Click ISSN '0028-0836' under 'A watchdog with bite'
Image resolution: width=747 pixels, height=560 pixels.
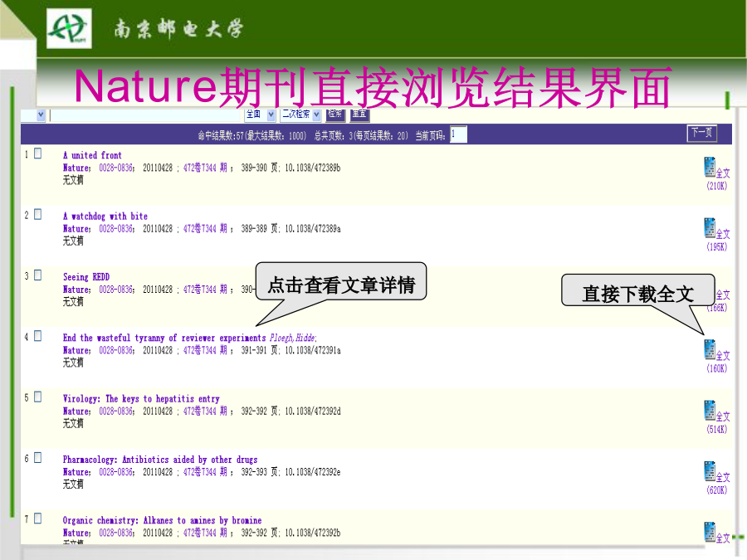(117, 229)
